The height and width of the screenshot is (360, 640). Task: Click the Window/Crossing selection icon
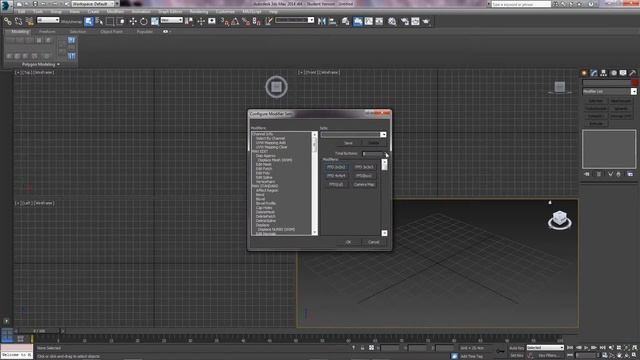(121, 21)
